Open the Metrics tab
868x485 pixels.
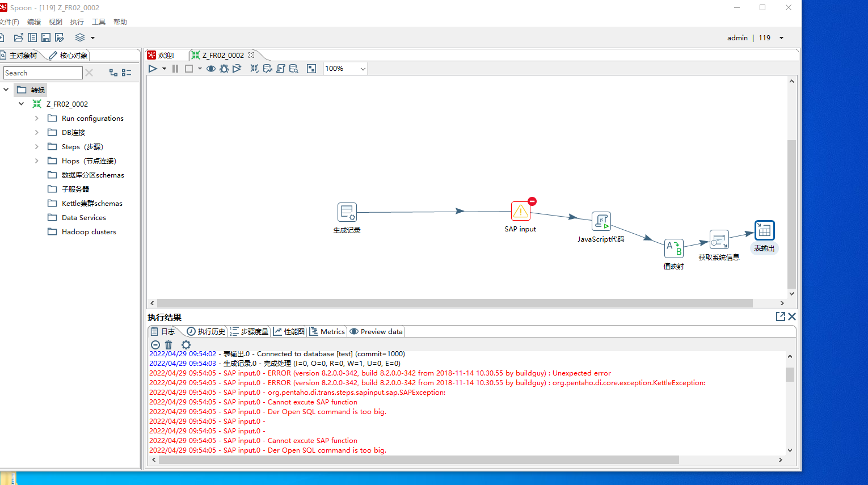coord(327,331)
